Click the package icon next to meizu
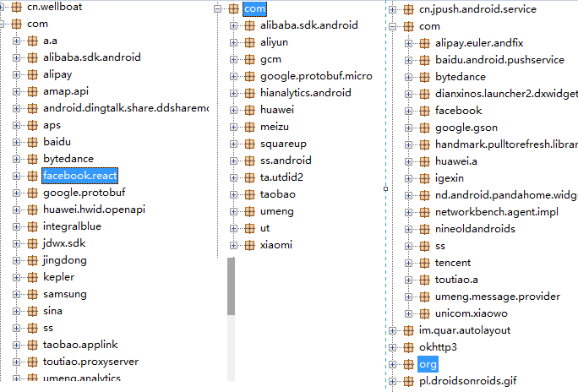This screenshot has height=392, width=578. pos(250,127)
